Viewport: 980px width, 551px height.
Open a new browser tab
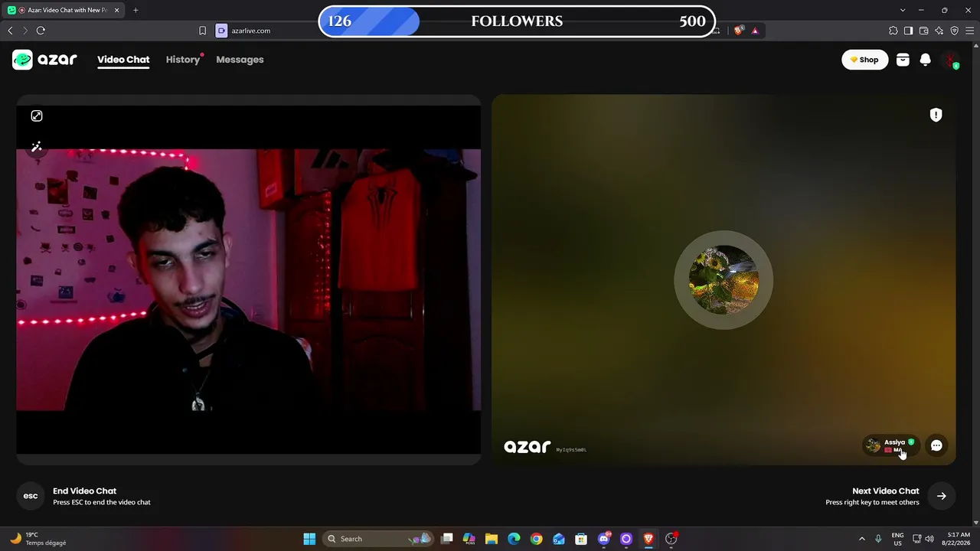pos(136,10)
